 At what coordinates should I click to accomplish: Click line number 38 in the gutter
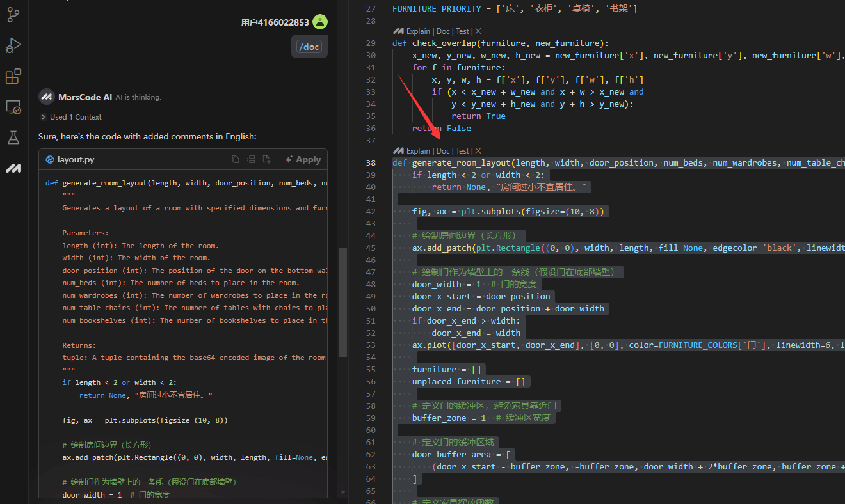coord(371,162)
